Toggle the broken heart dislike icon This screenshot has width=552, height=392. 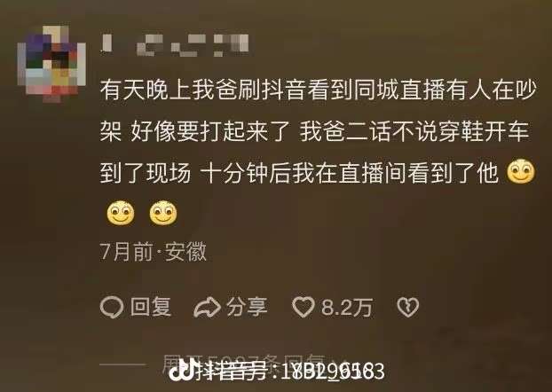407,307
